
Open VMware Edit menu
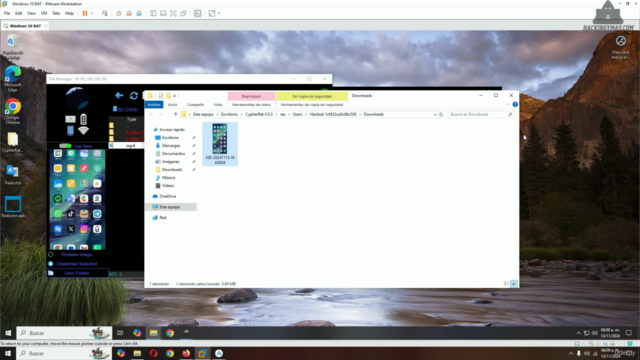18,13
